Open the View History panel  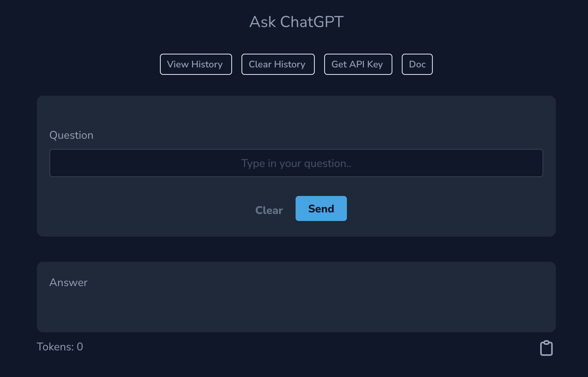[x=196, y=64]
